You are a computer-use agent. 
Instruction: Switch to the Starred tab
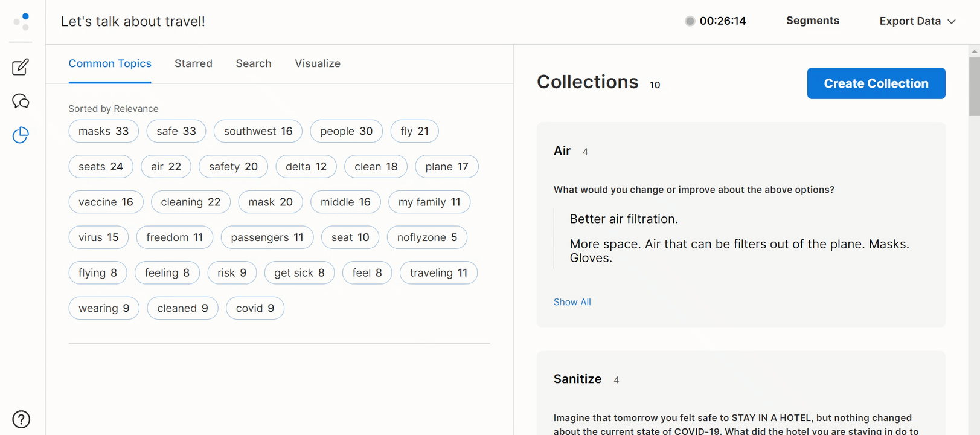click(193, 63)
